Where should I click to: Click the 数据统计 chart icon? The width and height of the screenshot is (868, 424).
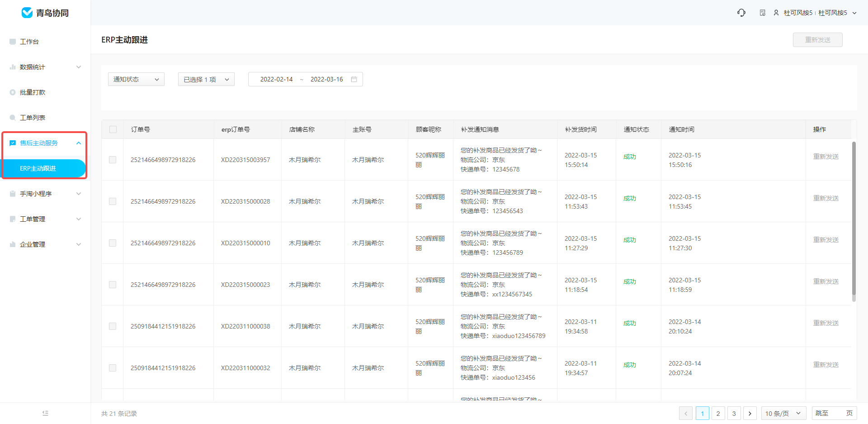coord(13,67)
